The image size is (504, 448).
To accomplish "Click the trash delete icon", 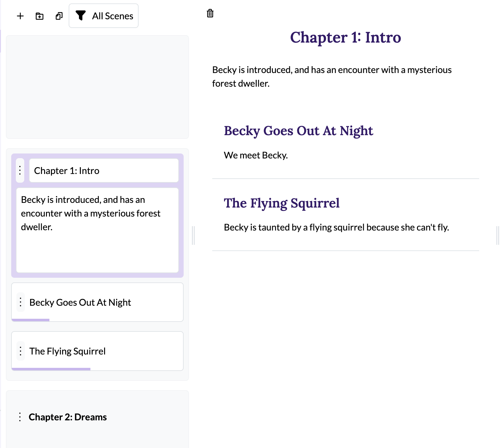I will click(x=210, y=13).
